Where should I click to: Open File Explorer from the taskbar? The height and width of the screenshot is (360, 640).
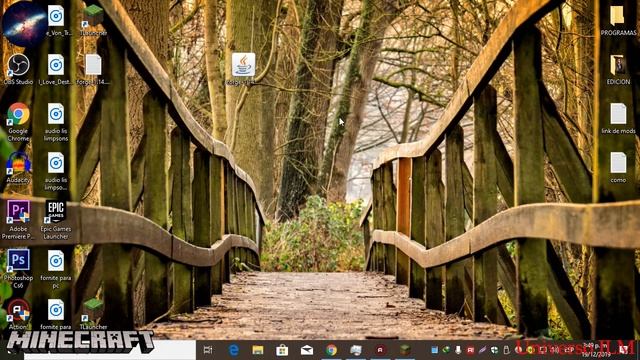click(x=258, y=350)
